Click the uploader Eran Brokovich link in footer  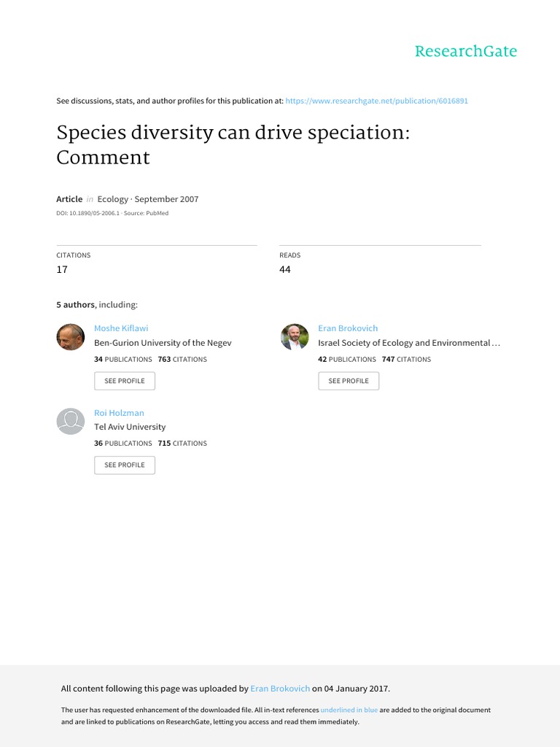coord(280,688)
